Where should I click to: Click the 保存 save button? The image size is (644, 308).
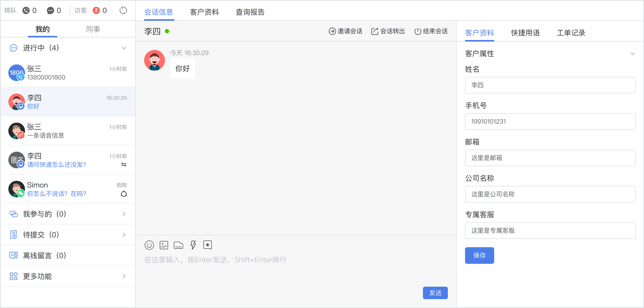[x=479, y=256]
